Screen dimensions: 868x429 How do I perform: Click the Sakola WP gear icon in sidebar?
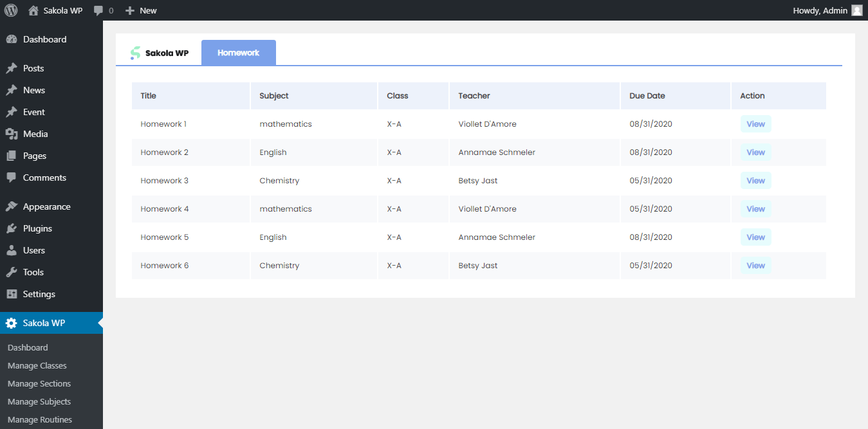click(x=12, y=323)
